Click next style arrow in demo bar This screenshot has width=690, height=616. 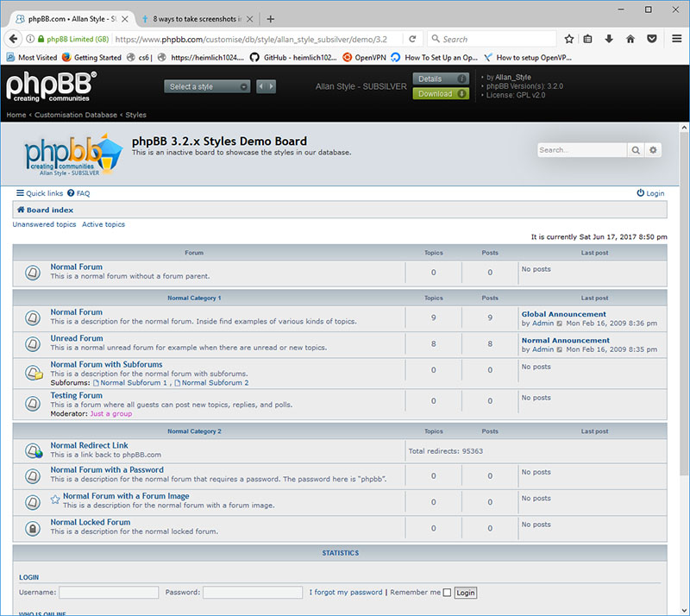[272, 86]
